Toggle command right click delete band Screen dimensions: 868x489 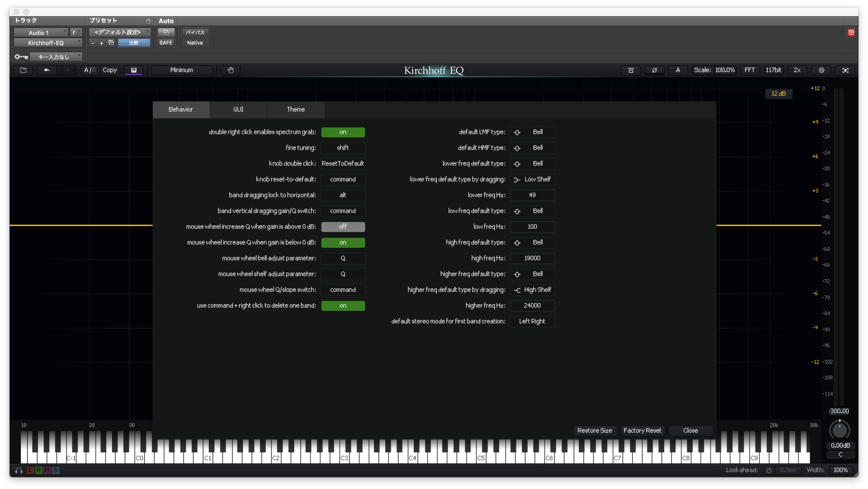(342, 306)
